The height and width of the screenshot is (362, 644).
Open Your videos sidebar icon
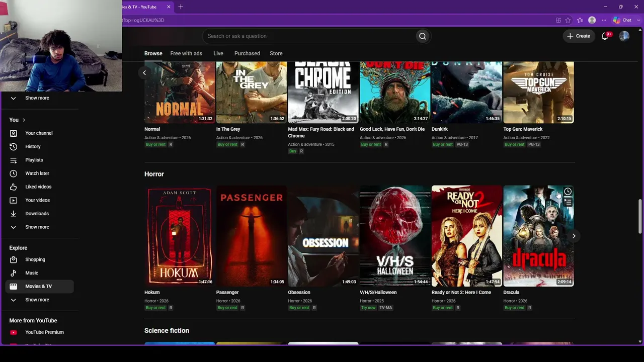tap(14, 200)
